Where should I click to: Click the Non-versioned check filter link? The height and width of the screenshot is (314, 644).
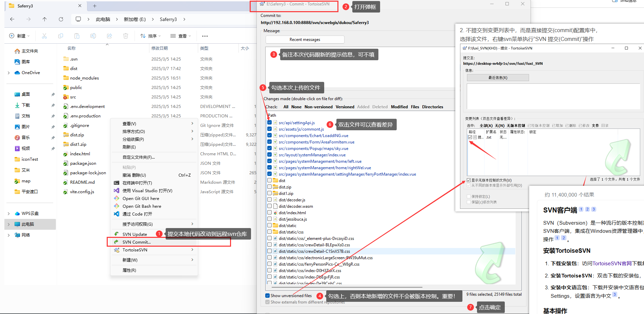[x=318, y=107]
